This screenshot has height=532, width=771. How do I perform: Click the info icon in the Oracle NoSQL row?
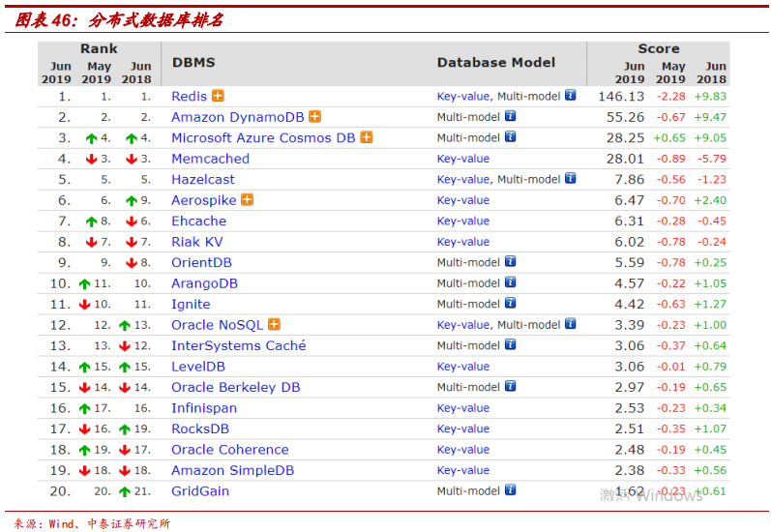point(571,323)
